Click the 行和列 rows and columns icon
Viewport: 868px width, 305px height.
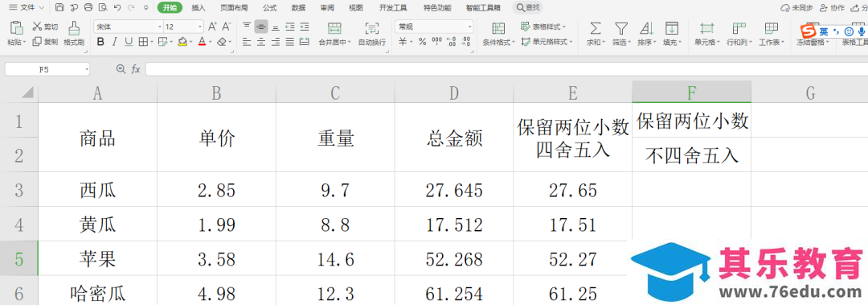click(x=739, y=29)
